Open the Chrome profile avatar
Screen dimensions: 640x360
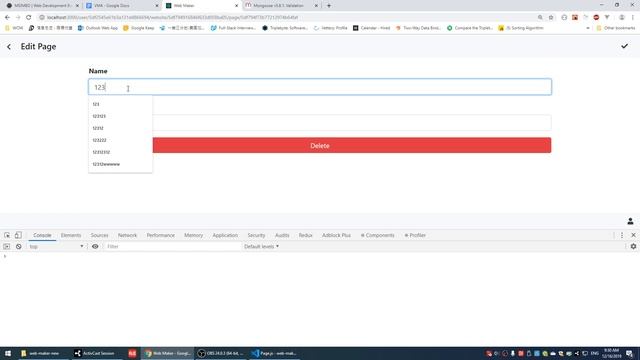pos(622,18)
